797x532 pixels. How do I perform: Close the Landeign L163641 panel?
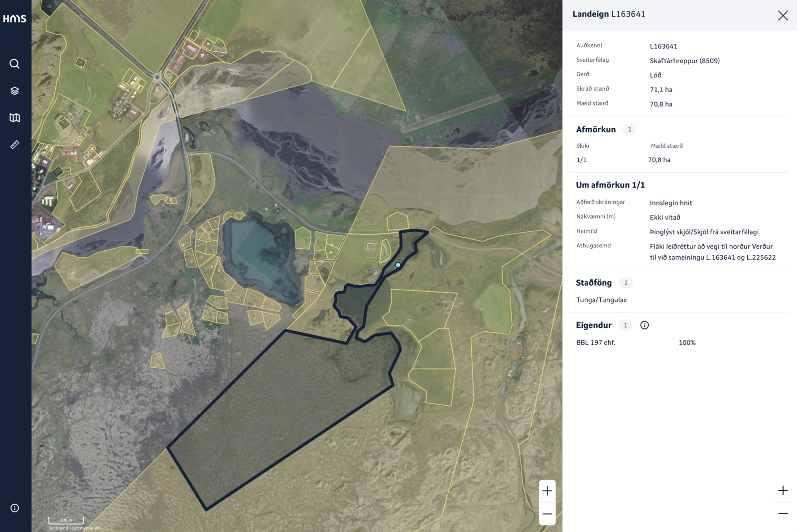point(783,15)
